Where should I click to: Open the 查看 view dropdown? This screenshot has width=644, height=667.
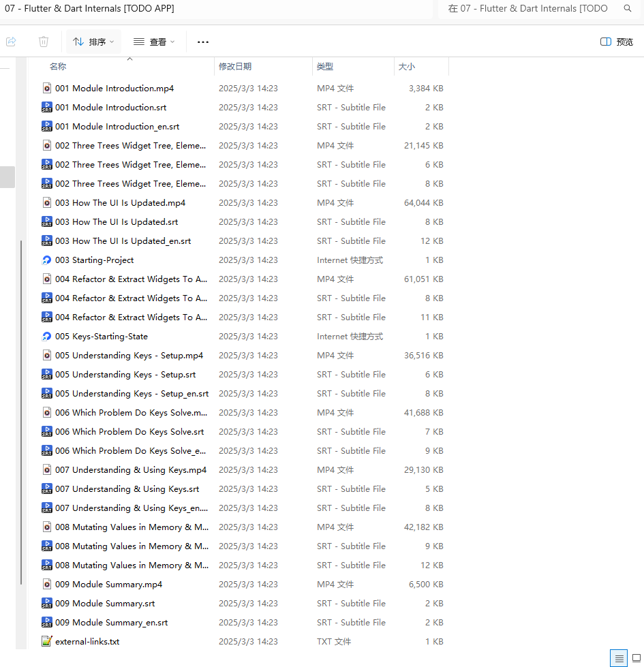[x=154, y=42]
